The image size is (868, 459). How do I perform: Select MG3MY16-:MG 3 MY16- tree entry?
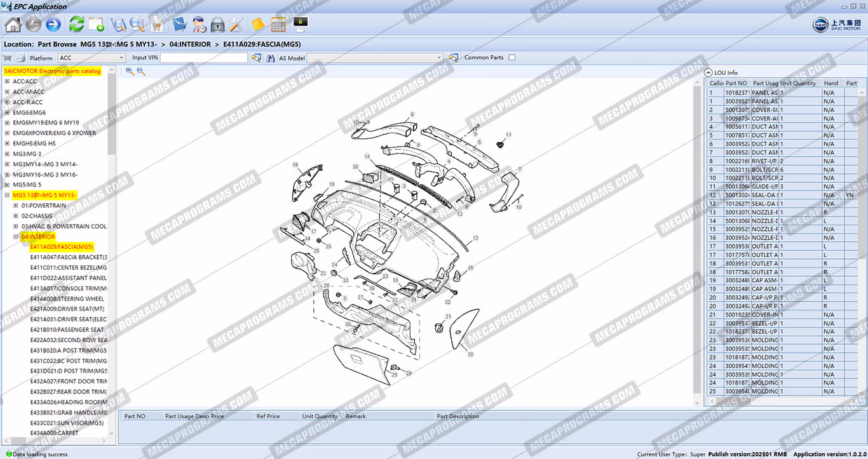pos(46,175)
